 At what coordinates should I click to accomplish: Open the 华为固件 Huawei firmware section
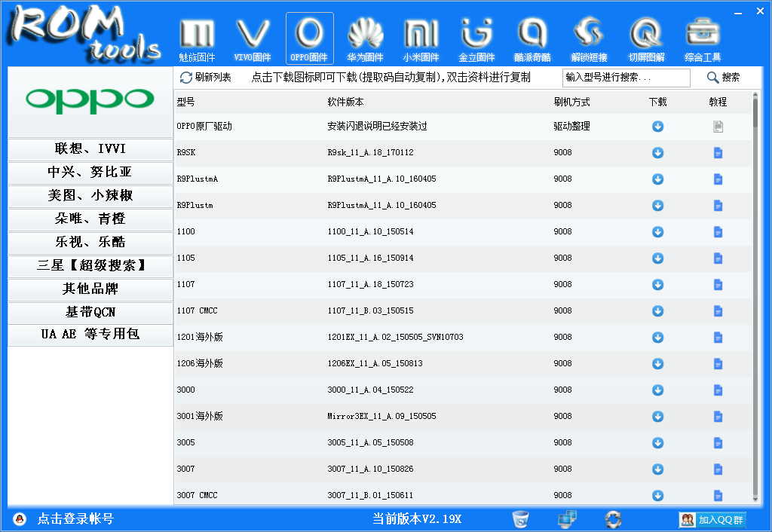coord(365,39)
